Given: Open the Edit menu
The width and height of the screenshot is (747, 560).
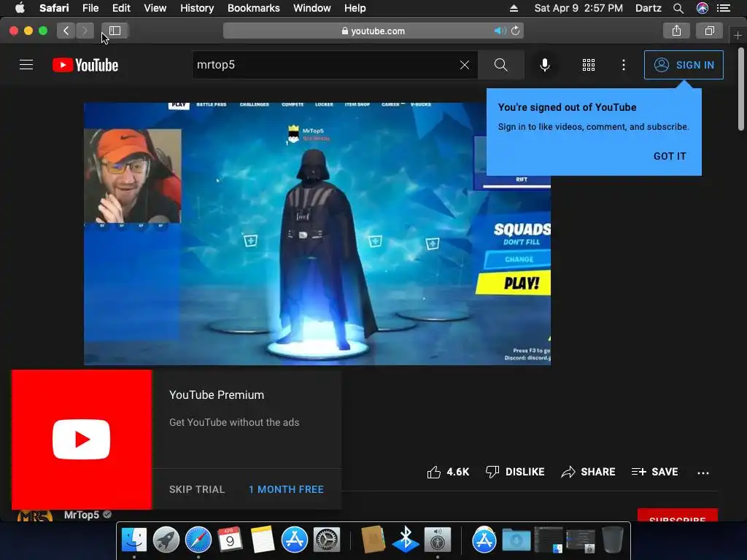Looking at the screenshot, I should pyautogui.click(x=121, y=8).
